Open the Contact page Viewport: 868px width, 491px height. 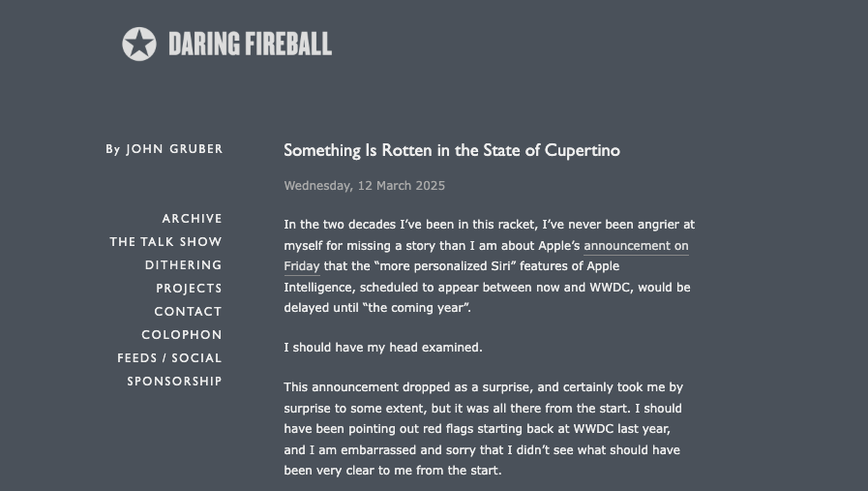click(x=189, y=312)
